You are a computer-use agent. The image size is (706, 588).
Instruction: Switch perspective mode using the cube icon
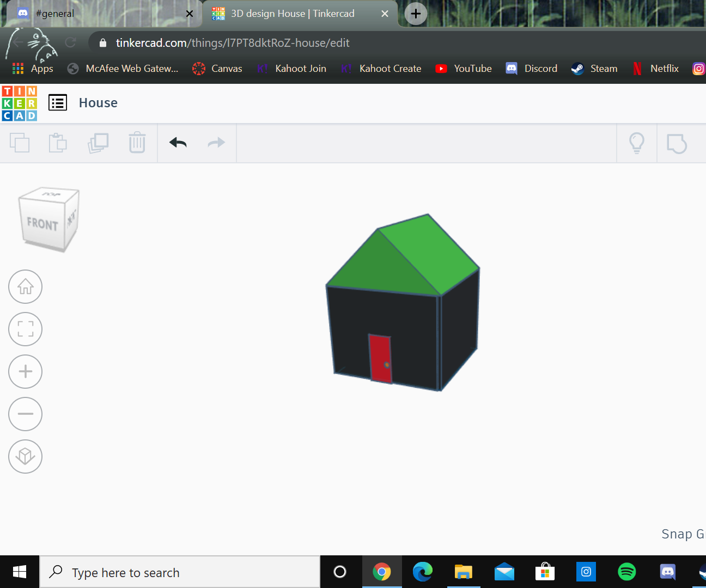coord(25,456)
